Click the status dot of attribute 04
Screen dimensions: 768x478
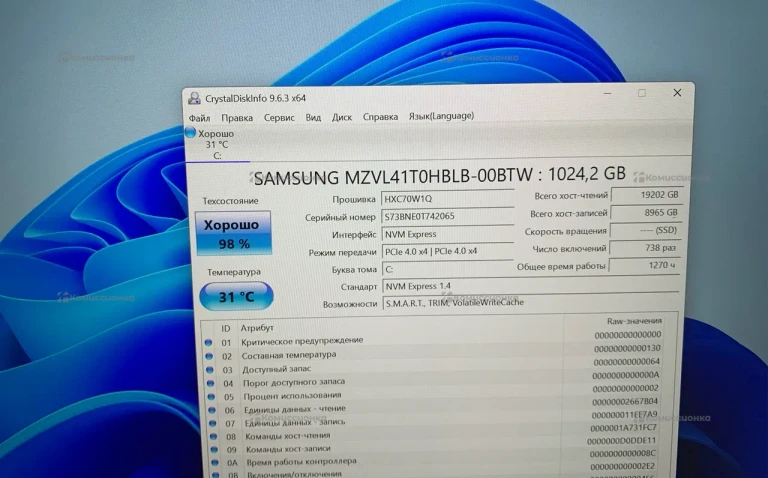pyautogui.click(x=211, y=383)
